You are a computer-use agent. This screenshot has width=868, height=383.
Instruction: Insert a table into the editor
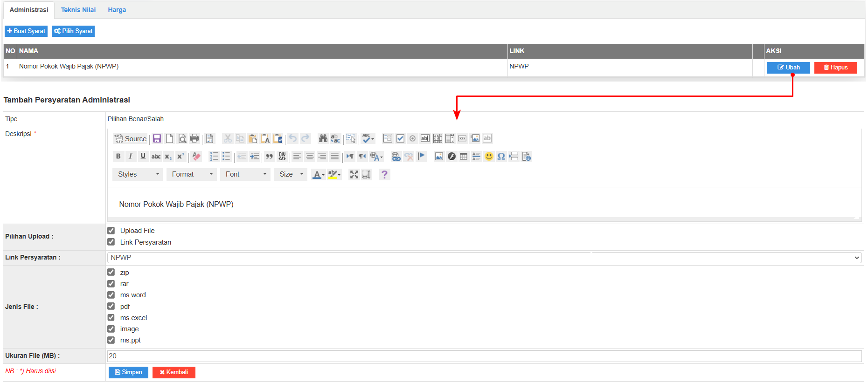tap(464, 157)
